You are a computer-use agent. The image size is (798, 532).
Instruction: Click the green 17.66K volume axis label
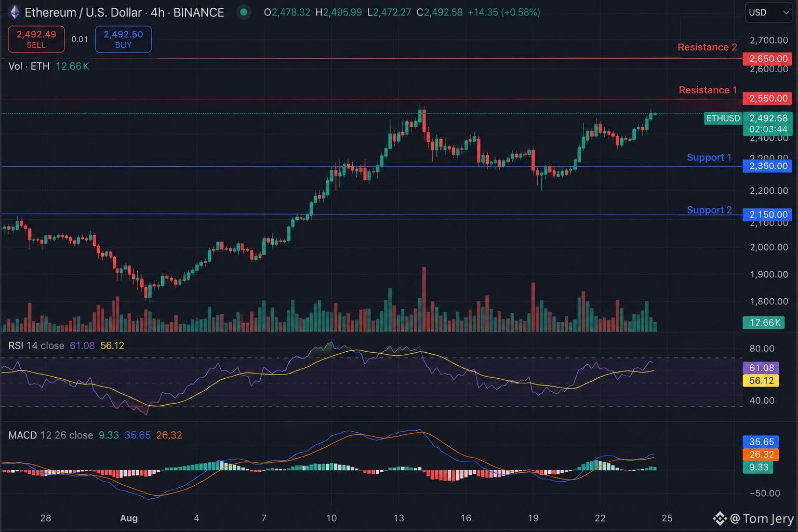coord(765,323)
